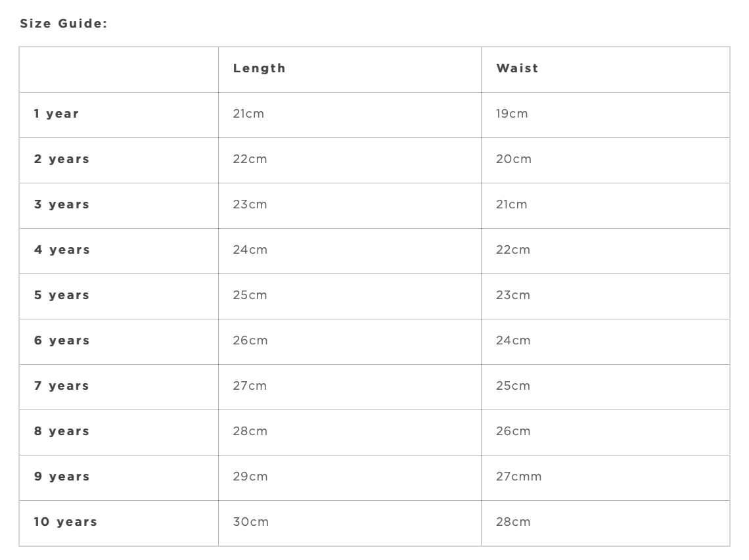Click the 8 years row label
749x560 pixels.
[x=62, y=431]
